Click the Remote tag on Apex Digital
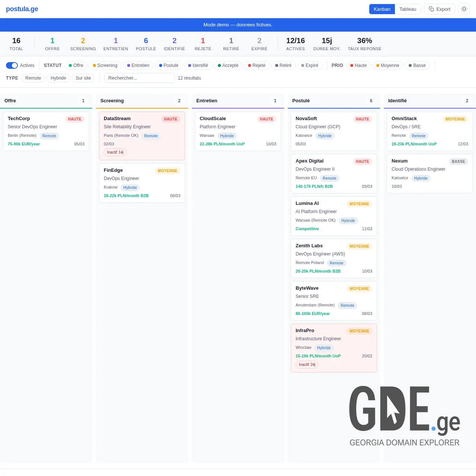The image size is (476, 476). [x=329, y=178]
